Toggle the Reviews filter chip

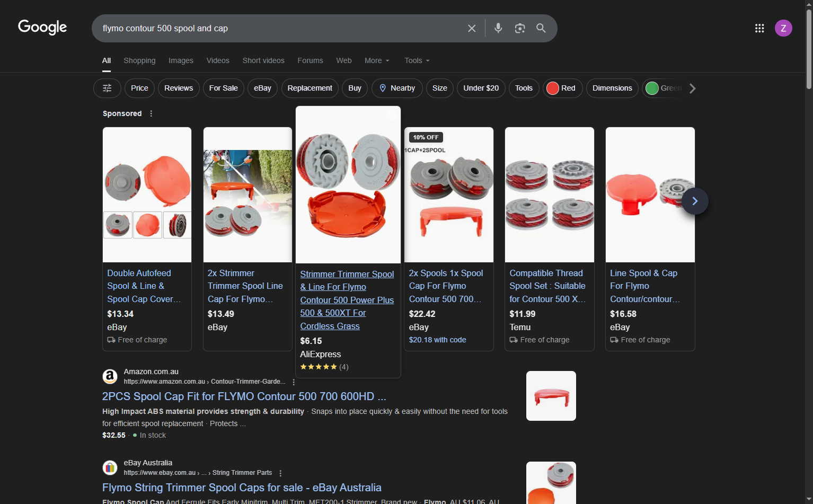click(x=179, y=88)
